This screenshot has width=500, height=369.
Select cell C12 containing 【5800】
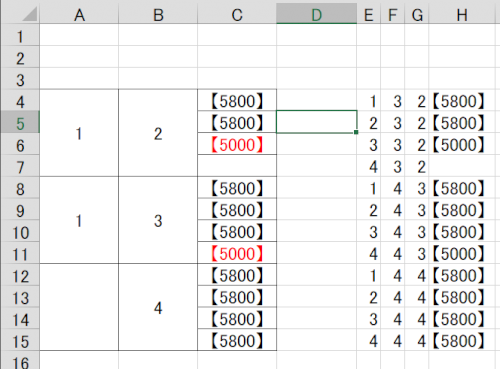coord(237,275)
